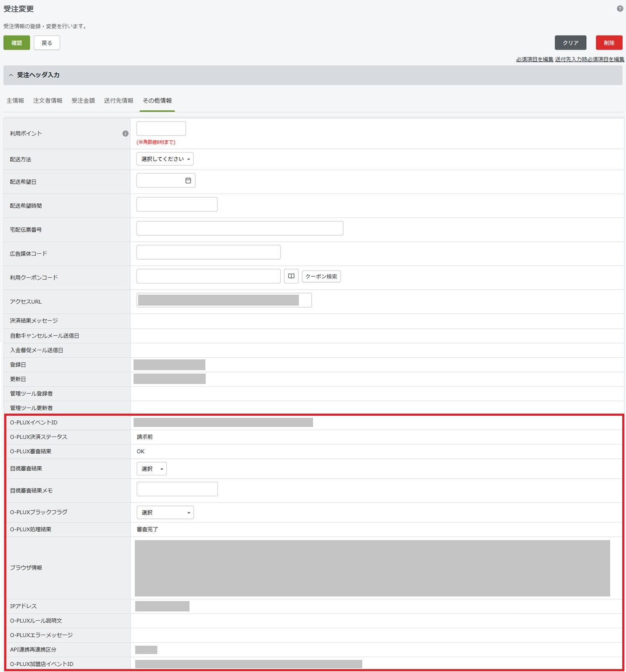Open the coupon book icon

291,276
